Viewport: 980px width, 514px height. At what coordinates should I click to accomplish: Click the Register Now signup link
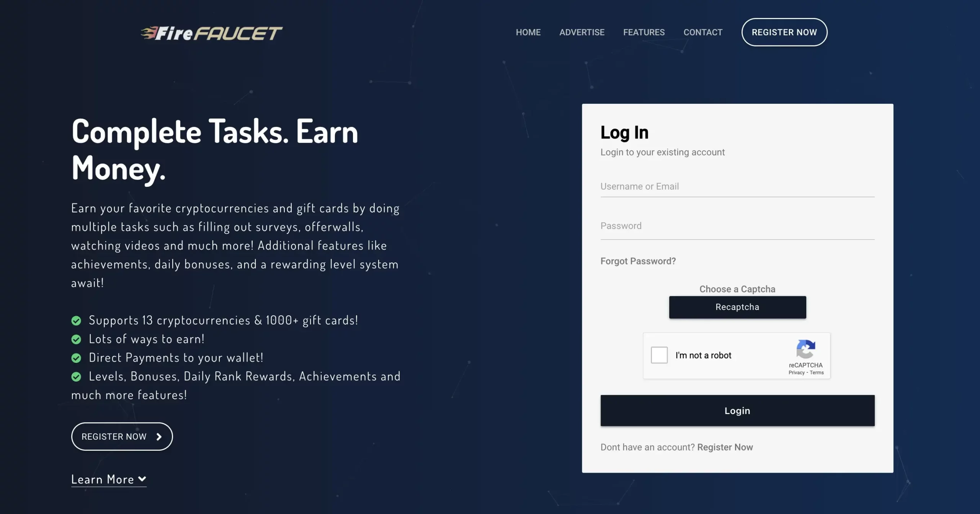(x=725, y=447)
